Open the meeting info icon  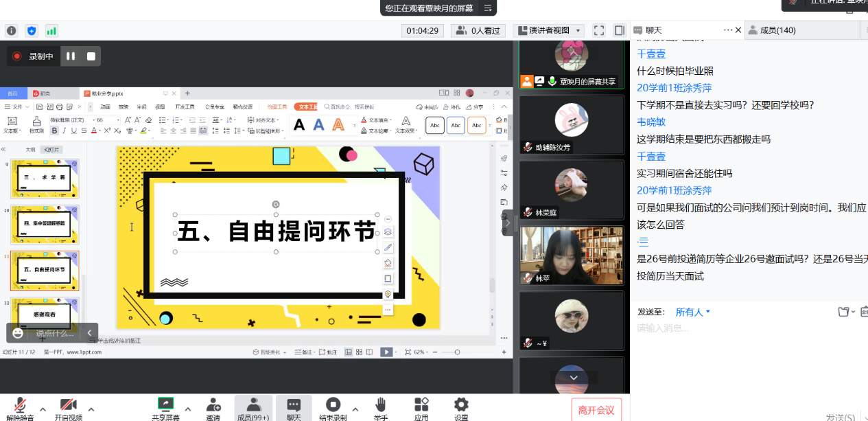click(11, 30)
